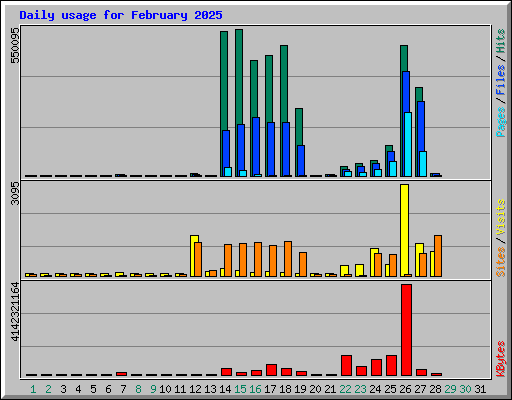The height and width of the screenshot is (400, 512).
Task: Click the cyan Pages bar for day 27
Action: click(423, 164)
